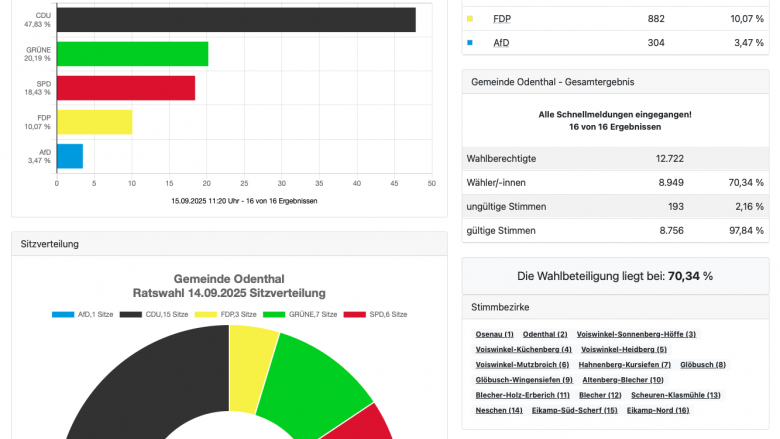Click the gültige Stimmen percentage 97,84 %
This screenshot has height=439, width=780.
[x=746, y=231]
